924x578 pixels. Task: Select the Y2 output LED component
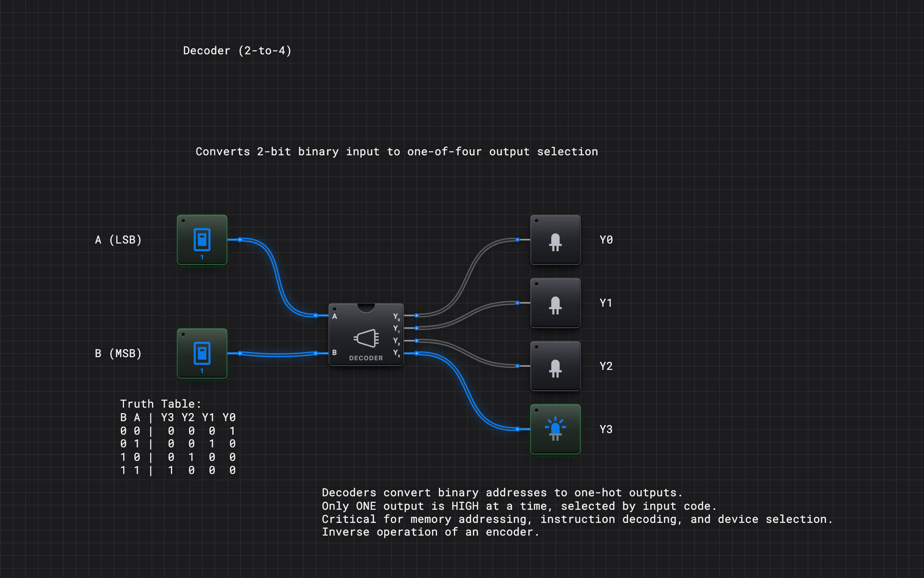coord(555,366)
